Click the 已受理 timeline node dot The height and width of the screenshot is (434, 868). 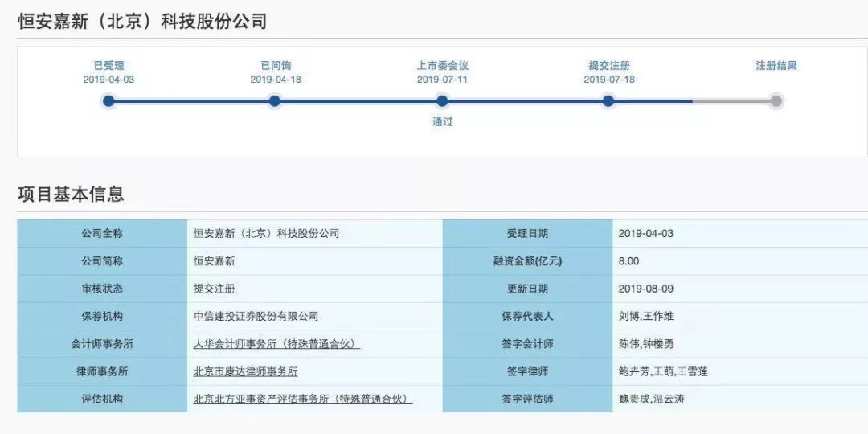[108, 100]
